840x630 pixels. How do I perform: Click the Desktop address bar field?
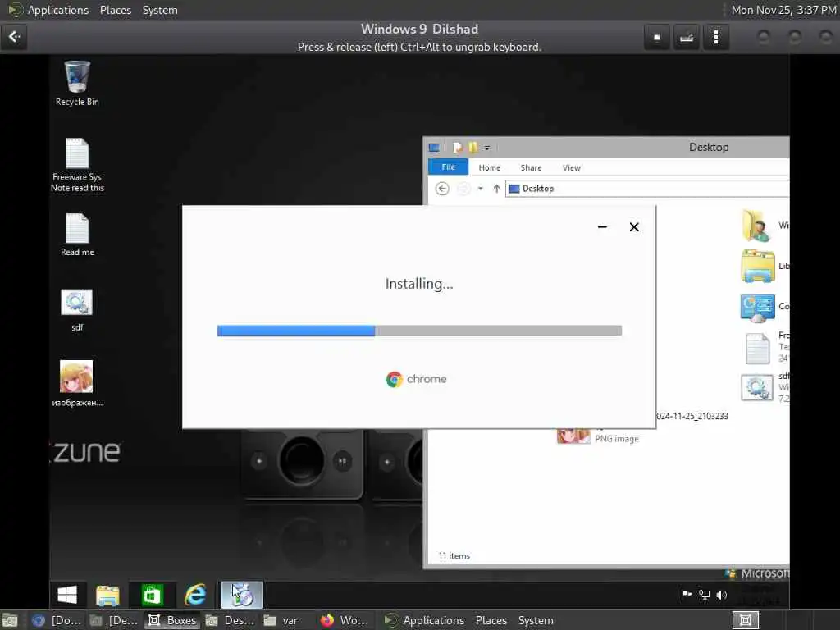click(647, 189)
